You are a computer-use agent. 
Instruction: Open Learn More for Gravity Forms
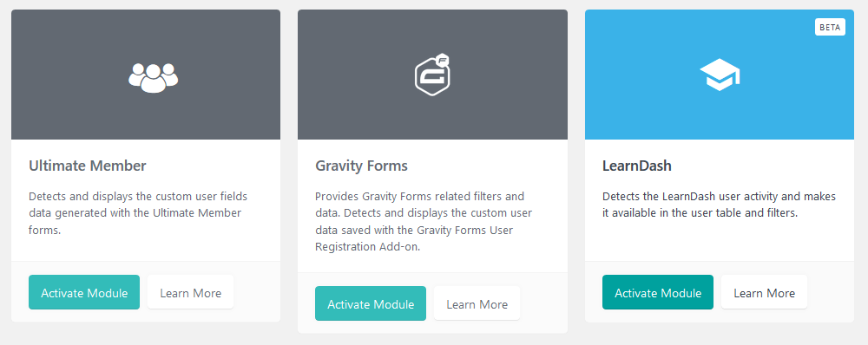click(x=477, y=303)
